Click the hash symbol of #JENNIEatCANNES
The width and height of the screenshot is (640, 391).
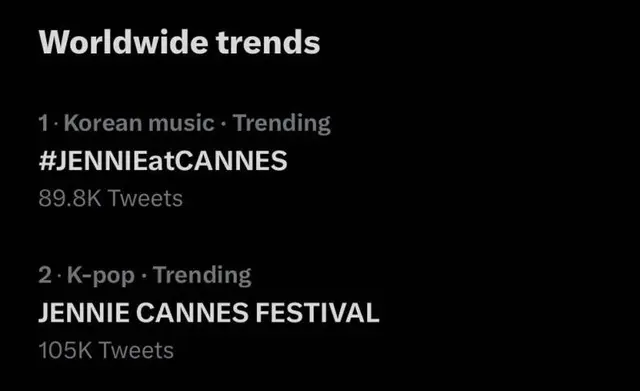46,160
